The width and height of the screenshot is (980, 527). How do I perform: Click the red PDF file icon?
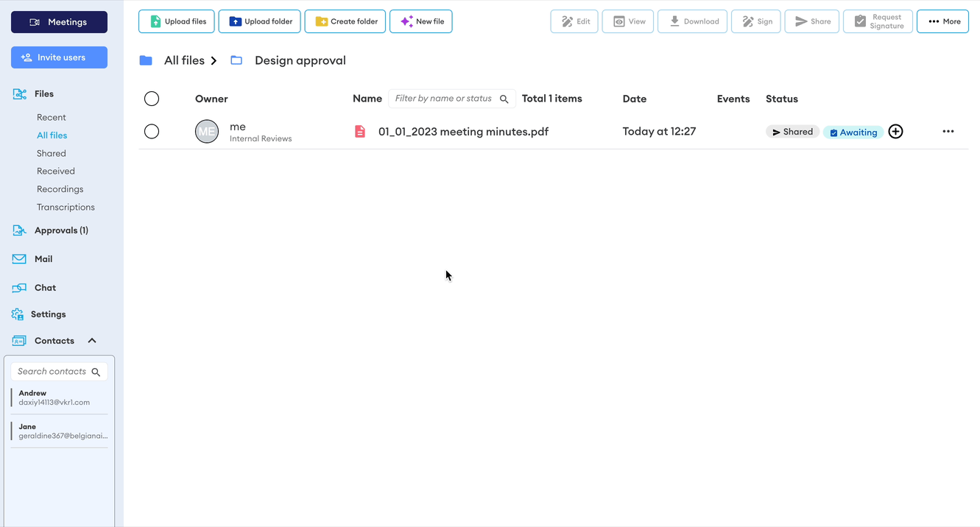coord(360,132)
